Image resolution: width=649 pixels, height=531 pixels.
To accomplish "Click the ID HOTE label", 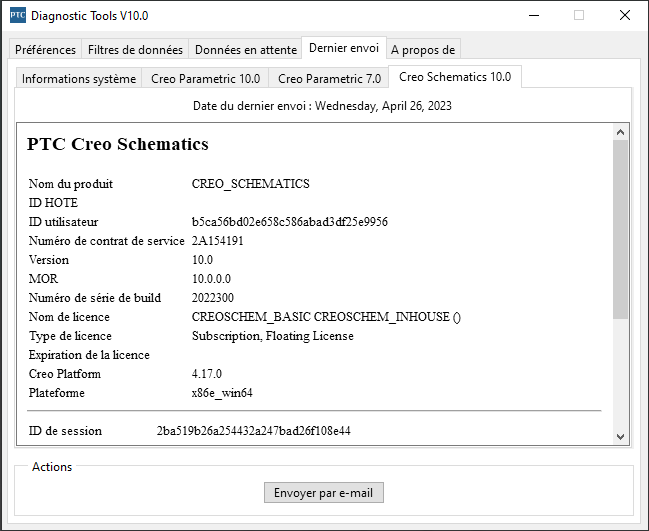I will (53, 203).
